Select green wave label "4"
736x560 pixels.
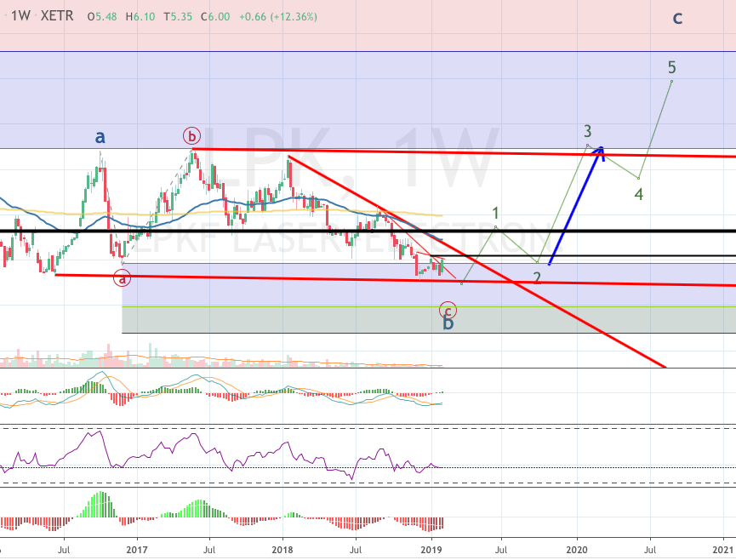click(638, 193)
